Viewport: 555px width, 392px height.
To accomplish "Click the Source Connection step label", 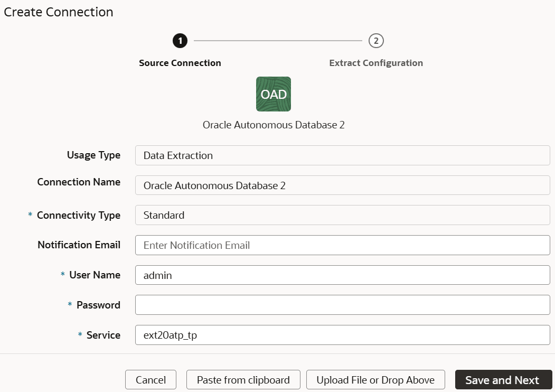I will pyautogui.click(x=180, y=62).
